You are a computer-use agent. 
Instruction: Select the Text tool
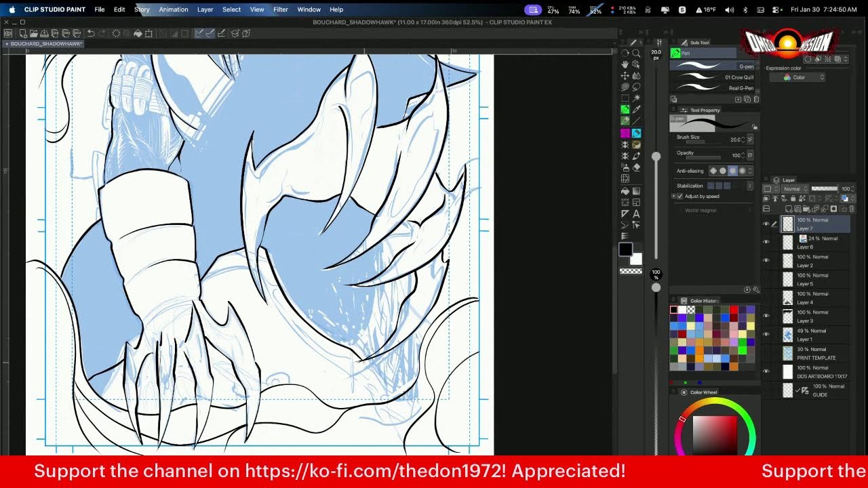[636, 214]
